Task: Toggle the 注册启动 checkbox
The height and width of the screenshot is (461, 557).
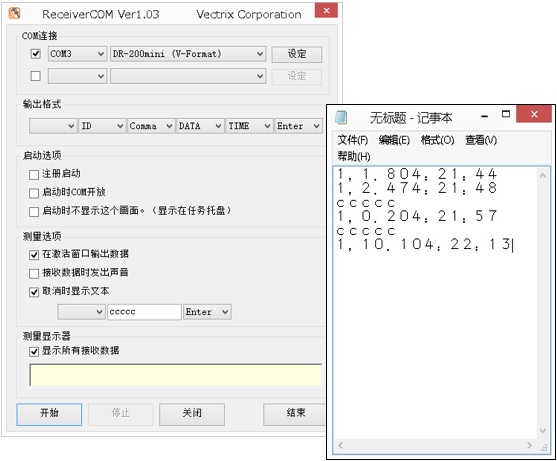Action: point(34,174)
